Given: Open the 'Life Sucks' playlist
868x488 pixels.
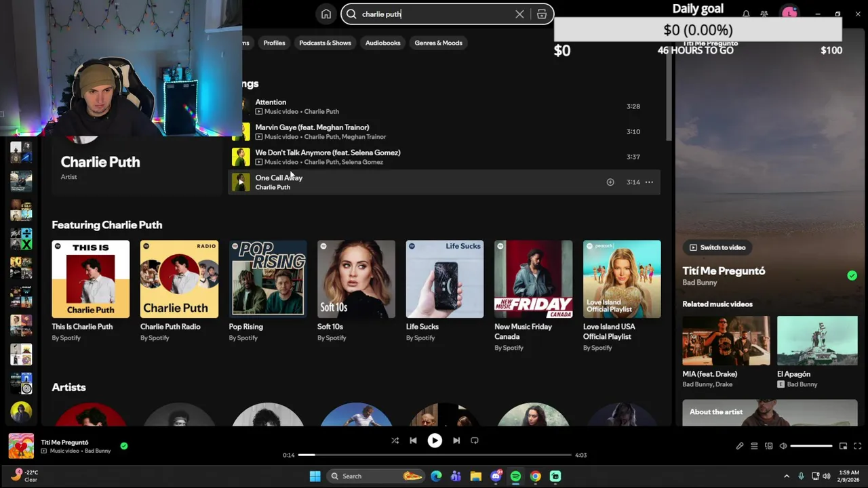Looking at the screenshot, I should tap(445, 279).
